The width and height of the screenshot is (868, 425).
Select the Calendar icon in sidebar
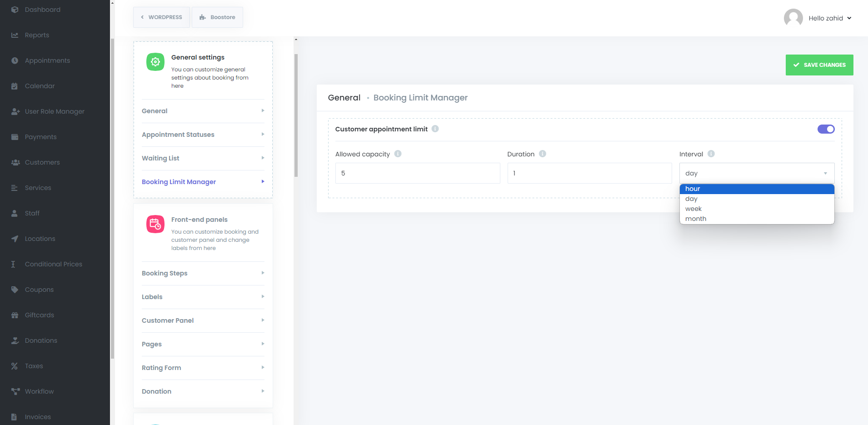point(15,85)
